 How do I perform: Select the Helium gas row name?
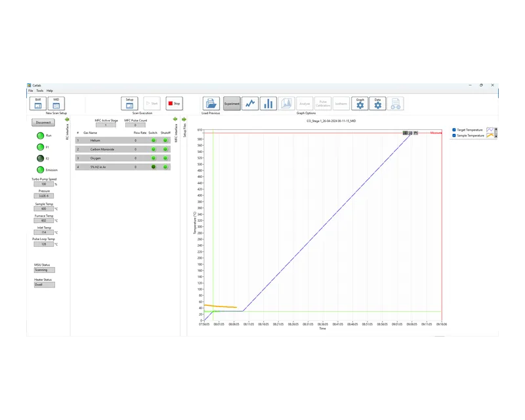(95, 140)
